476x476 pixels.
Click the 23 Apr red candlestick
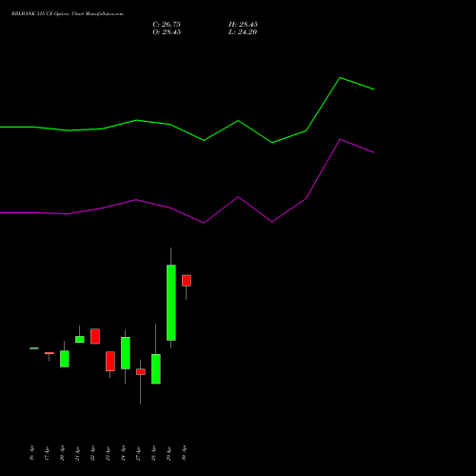tap(110, 361)
